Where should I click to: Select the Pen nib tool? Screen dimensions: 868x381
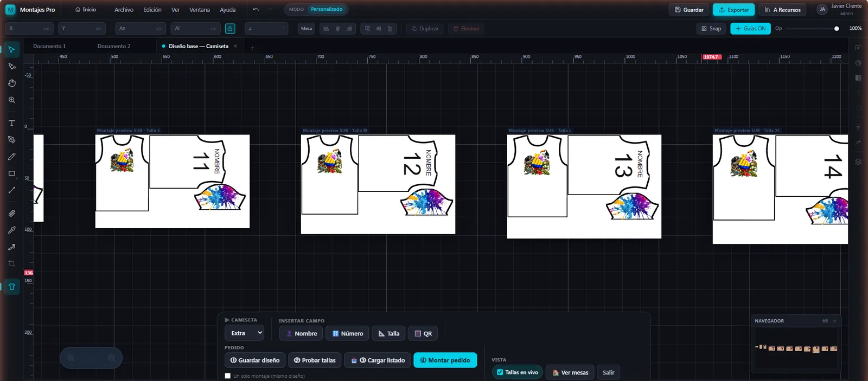coord(11,140)
